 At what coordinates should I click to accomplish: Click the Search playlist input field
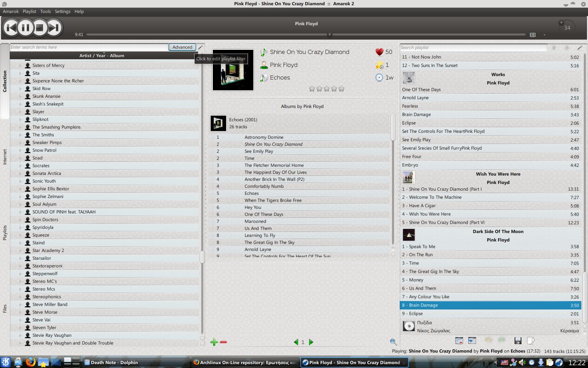pos(473,47)
